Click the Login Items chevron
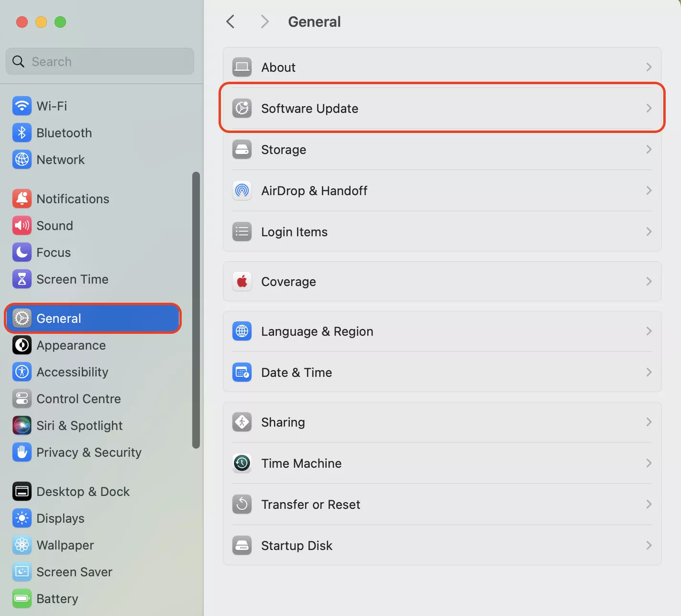This screenshot has width=681, height=616. point(649,231)
